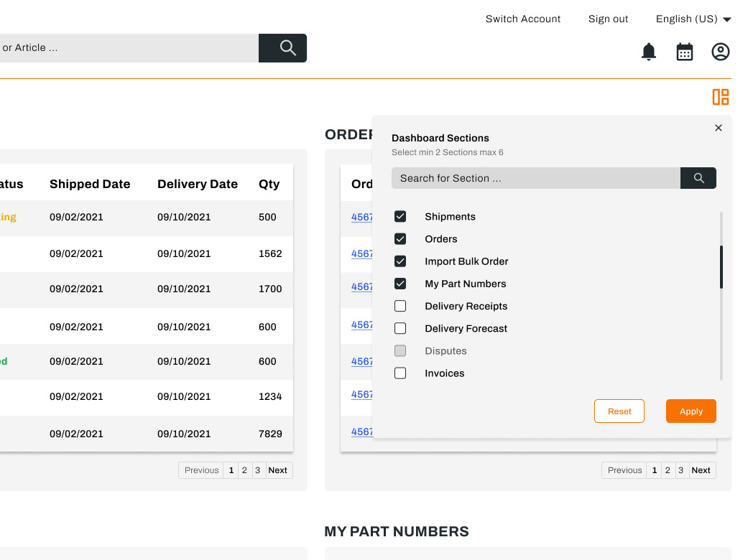Click the Sign out link

tap(608, 19)
